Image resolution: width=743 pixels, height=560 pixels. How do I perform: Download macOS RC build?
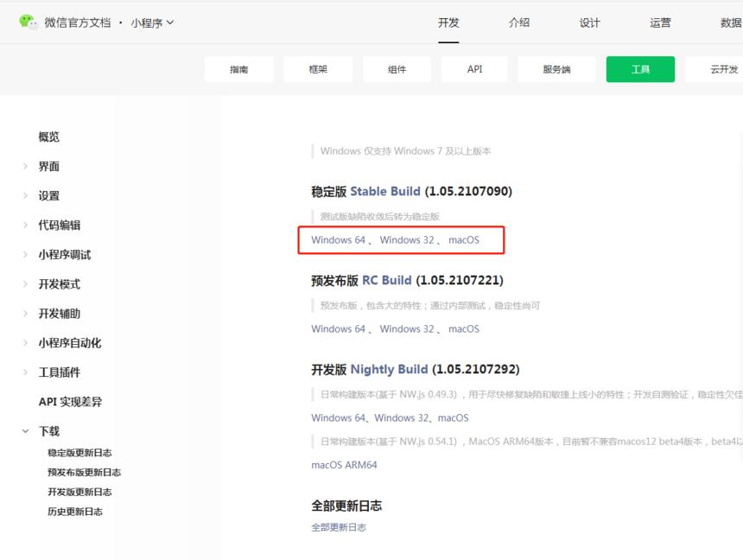[x=463, y=328]
